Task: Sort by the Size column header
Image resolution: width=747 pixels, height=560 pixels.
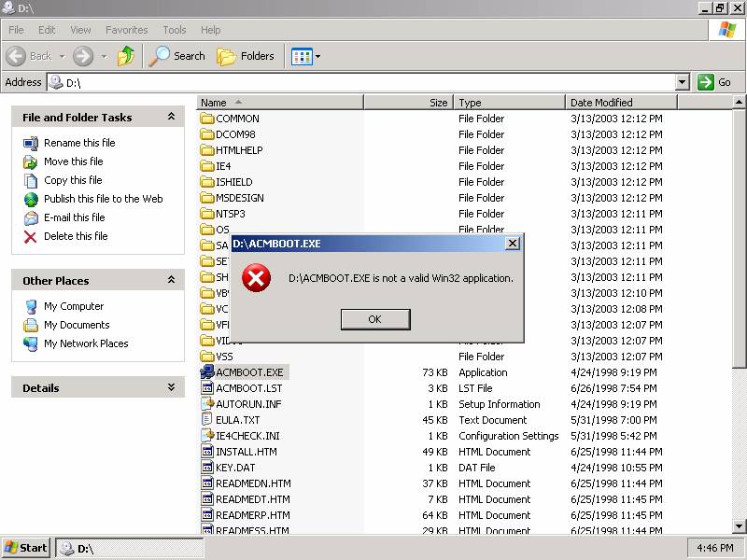Action: (x=408, y=103)
